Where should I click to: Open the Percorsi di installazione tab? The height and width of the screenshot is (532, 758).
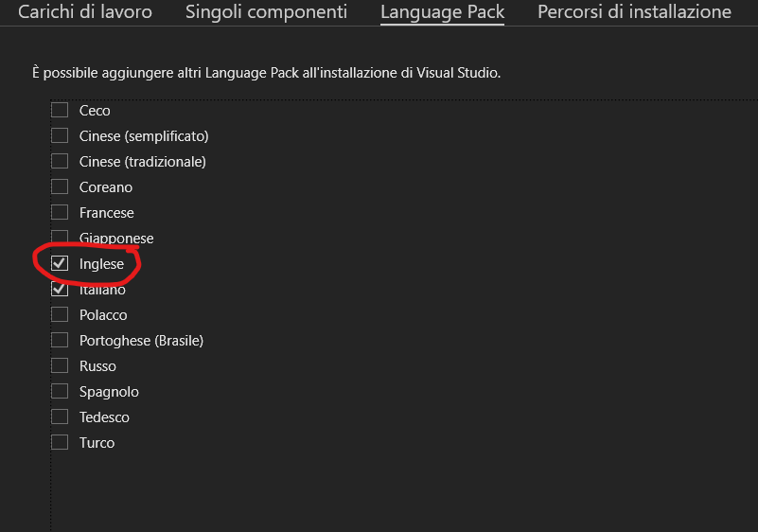(634, 12)
